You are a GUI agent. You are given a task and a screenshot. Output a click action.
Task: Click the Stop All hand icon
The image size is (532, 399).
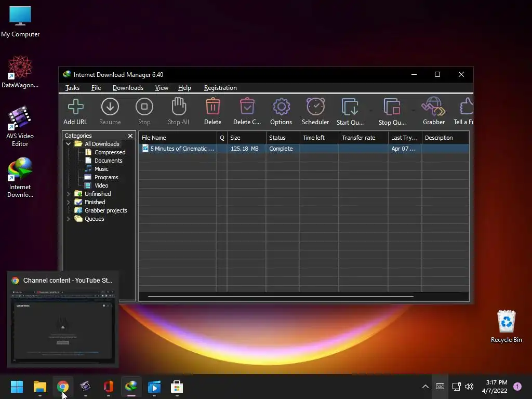click(179, 111)
